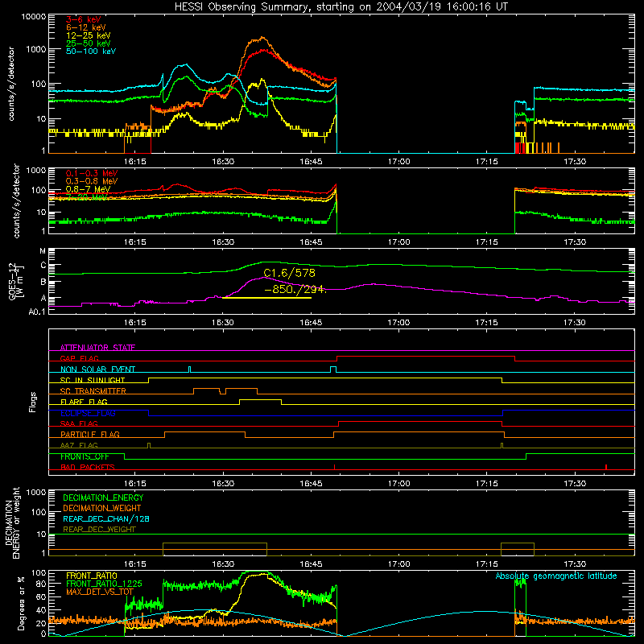
Task: Click the -850./294. position annotation
Action: [295, 290]
